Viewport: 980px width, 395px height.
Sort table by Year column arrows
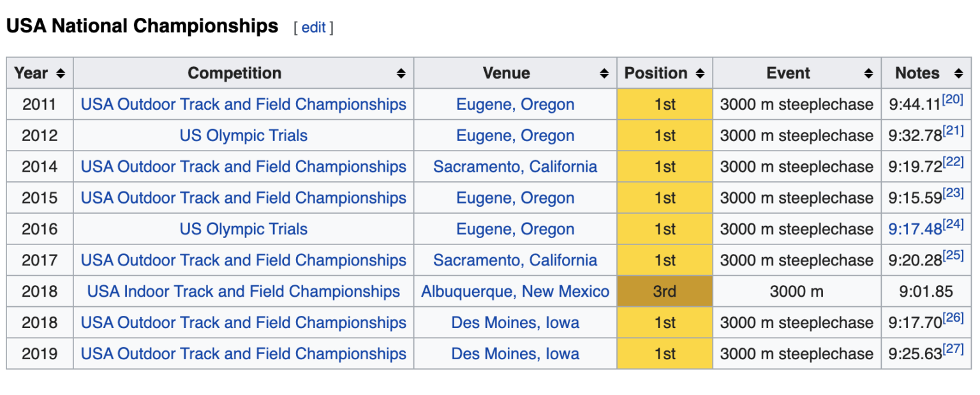point(61,73)
